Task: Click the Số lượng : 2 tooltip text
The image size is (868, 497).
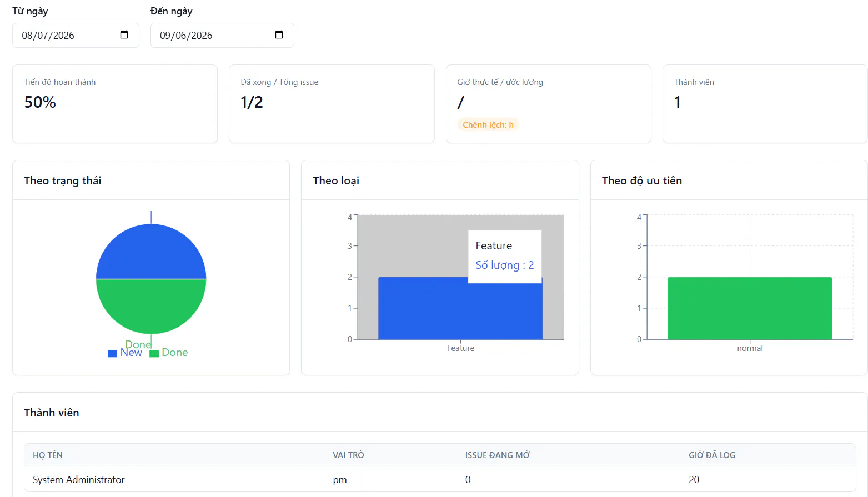Action: click(505, 265)
